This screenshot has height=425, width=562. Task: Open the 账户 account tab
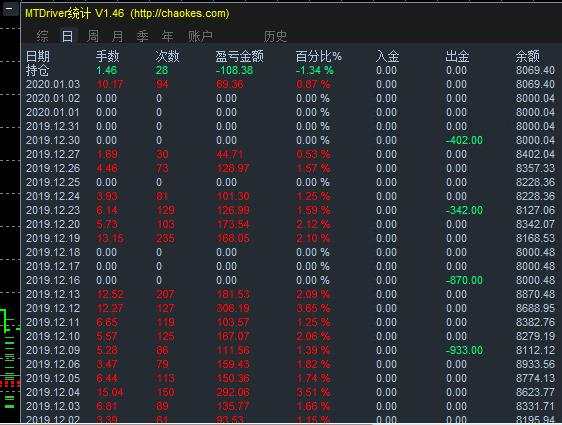(x=200, y=36)
